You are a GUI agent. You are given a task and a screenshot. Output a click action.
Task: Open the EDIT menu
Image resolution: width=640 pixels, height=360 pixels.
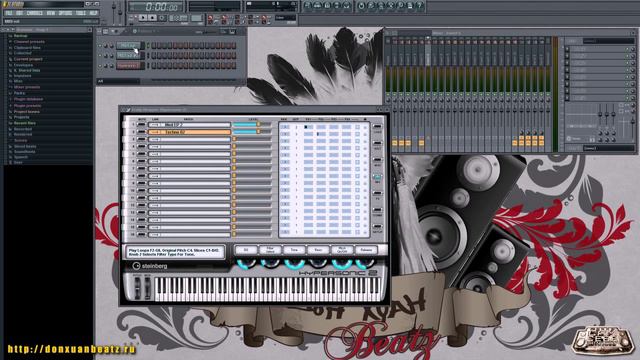(x=19, y=13)
